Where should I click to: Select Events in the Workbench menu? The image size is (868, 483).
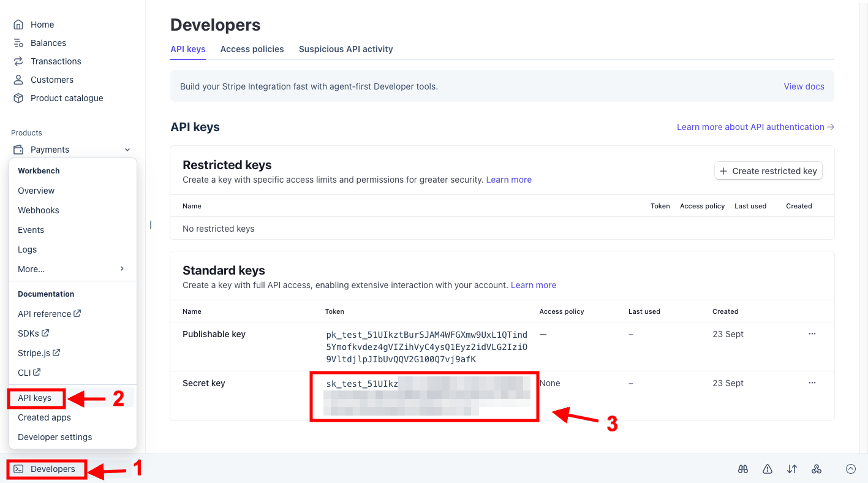31,230
